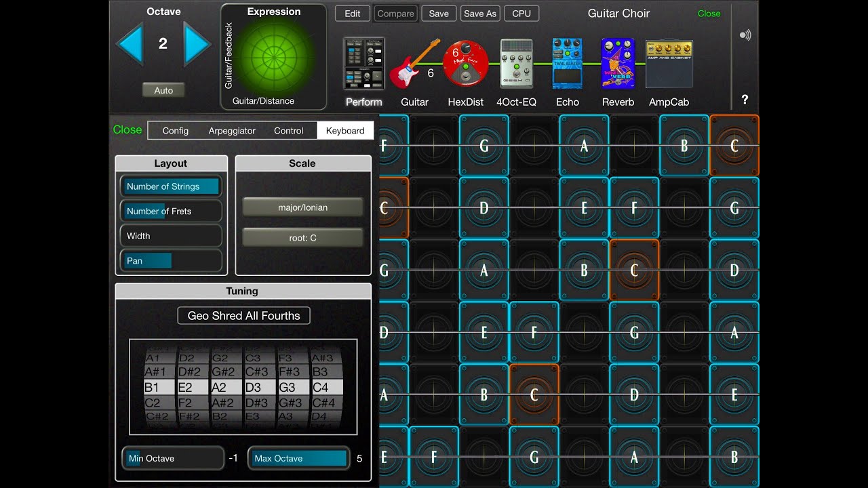
Task: Play the B pad on top string
Action: (684, 145)
